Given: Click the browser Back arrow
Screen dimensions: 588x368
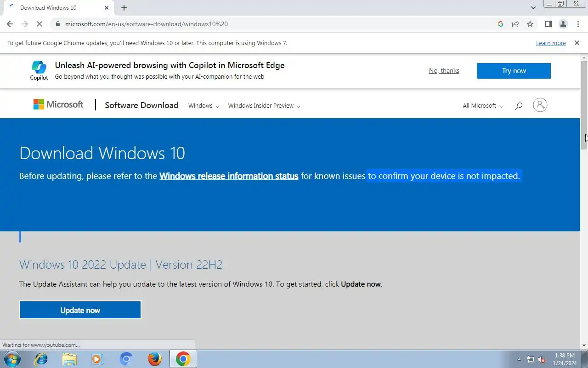Looking at the screenshot, I should click(10, 24).
